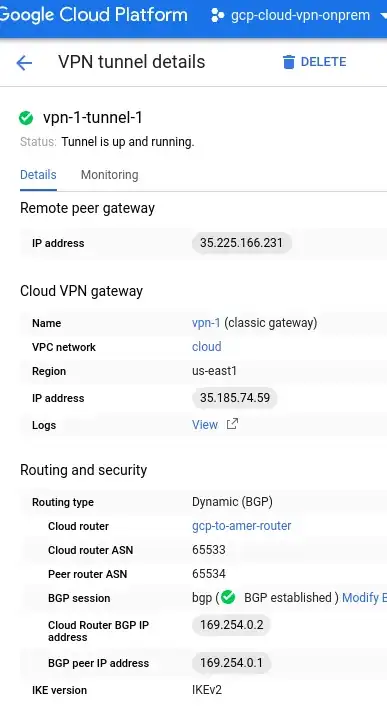Click the Dynamic (BGP) routing type value

tap(232, 502)
